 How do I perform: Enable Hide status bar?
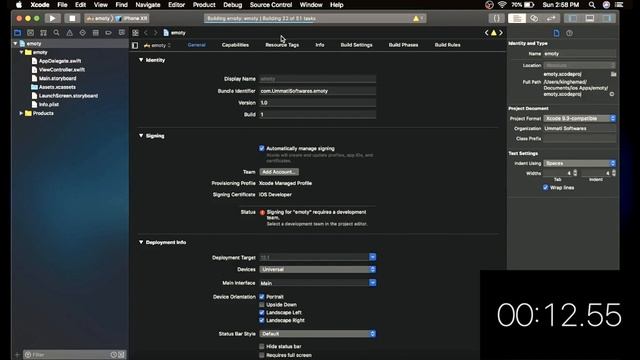(x=262, y=346)
